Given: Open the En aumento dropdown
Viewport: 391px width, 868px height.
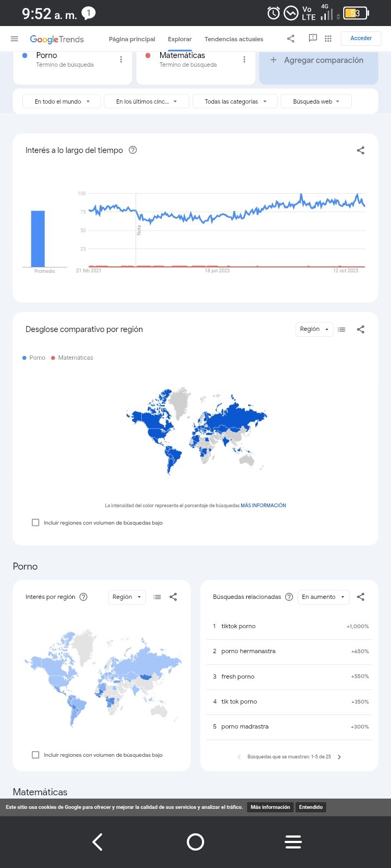Looking at the screenshot, I should [x=323, y=597].
